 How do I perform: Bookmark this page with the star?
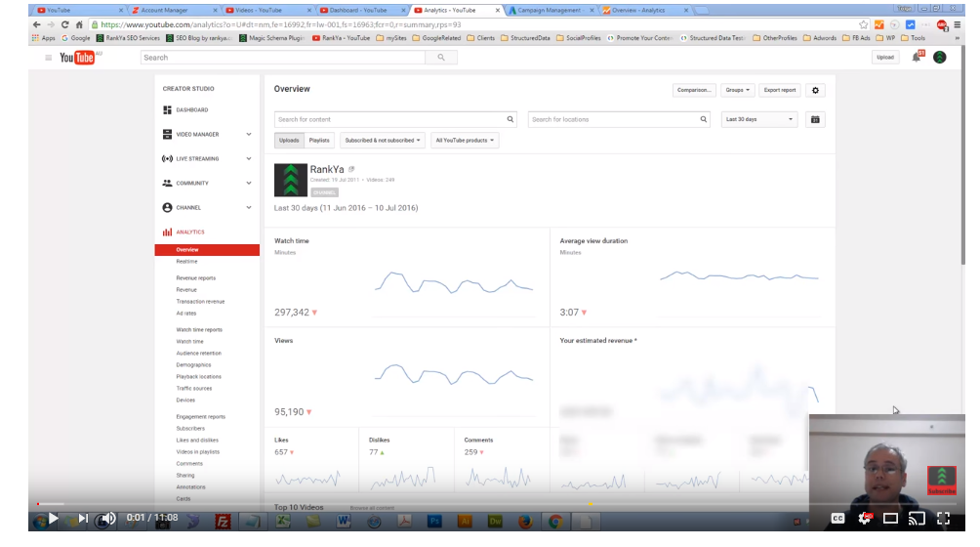(x=863, y=24)
